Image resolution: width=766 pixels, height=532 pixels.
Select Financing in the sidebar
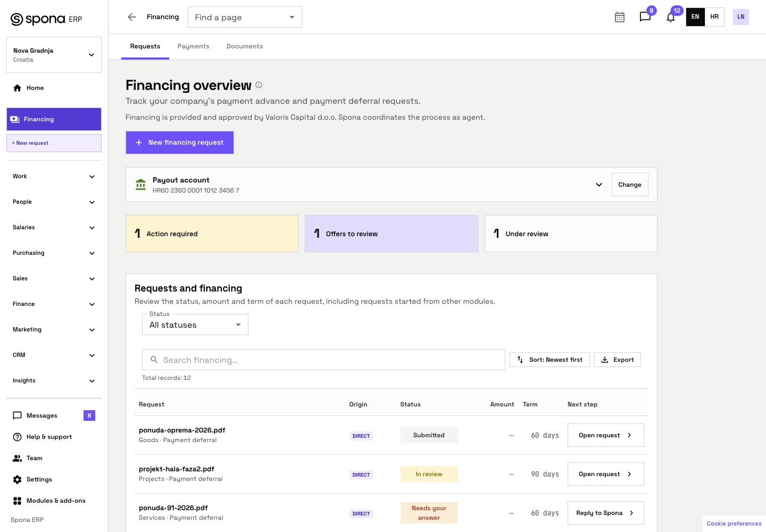click(54, 119)
